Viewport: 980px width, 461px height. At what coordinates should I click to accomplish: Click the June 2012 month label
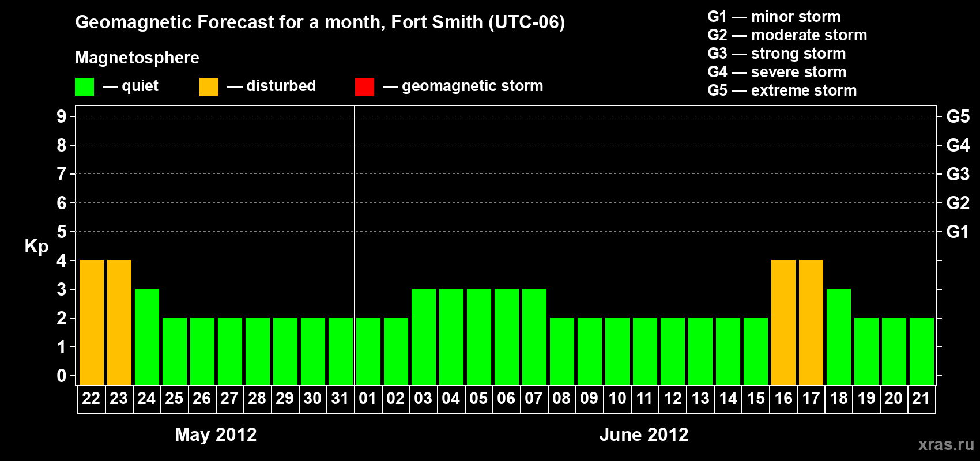(644, 434)
